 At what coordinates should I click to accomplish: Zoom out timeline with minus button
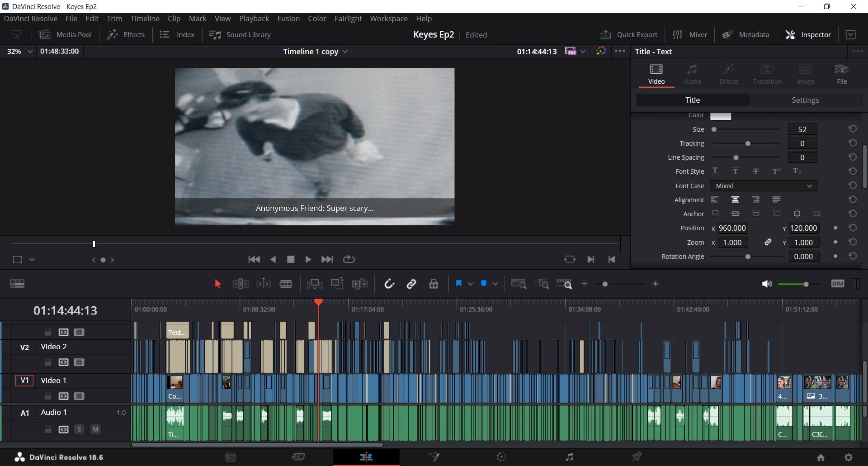[x=585, y=284]
